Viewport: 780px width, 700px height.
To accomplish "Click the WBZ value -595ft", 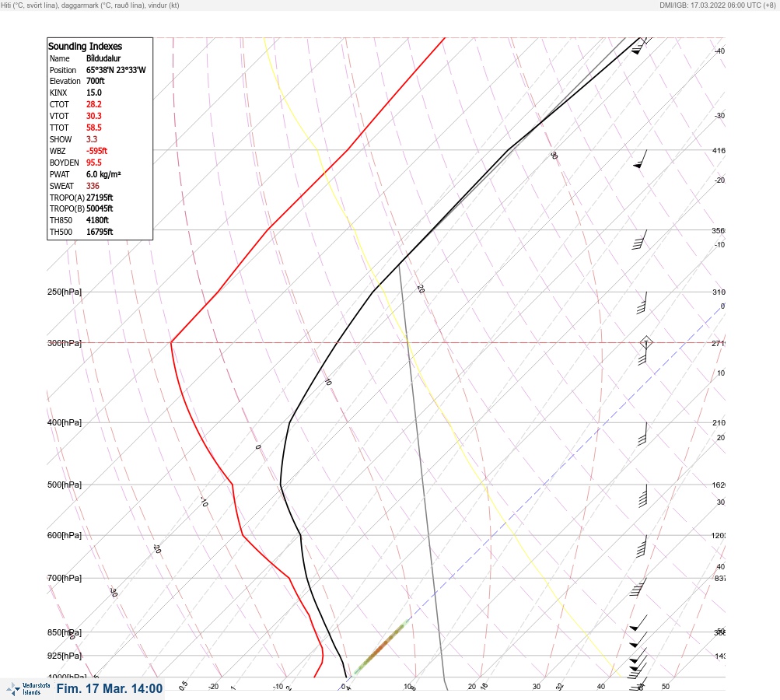I will (x=96, y=151).
